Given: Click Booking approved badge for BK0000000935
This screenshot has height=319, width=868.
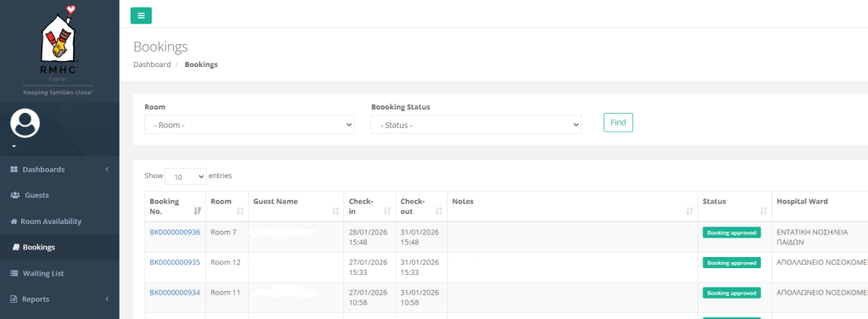Looking at the screenshot, I should tap(732, 262).
